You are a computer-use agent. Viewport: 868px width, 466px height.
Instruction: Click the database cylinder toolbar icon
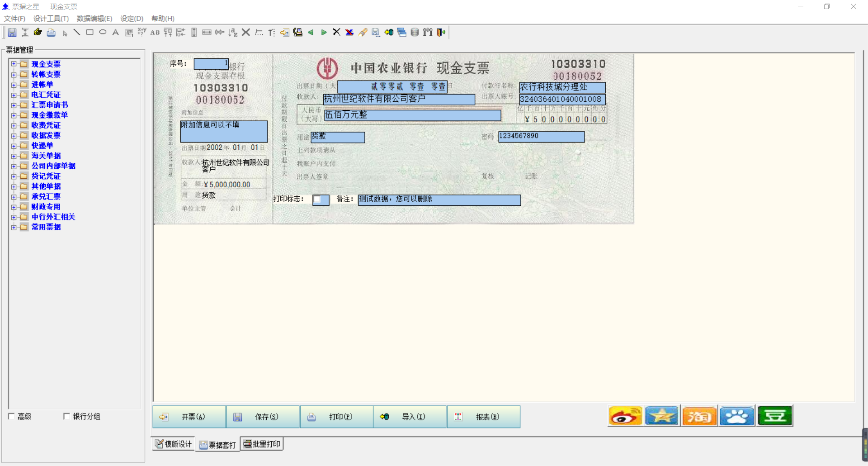tap(415, 32)
